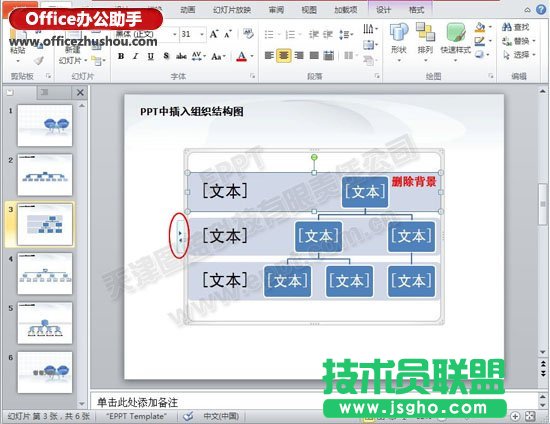The height and width of the screenshot is (424, 550).
Task: Open the Paragraph dialog launcher icon
Action: [377, 76]
